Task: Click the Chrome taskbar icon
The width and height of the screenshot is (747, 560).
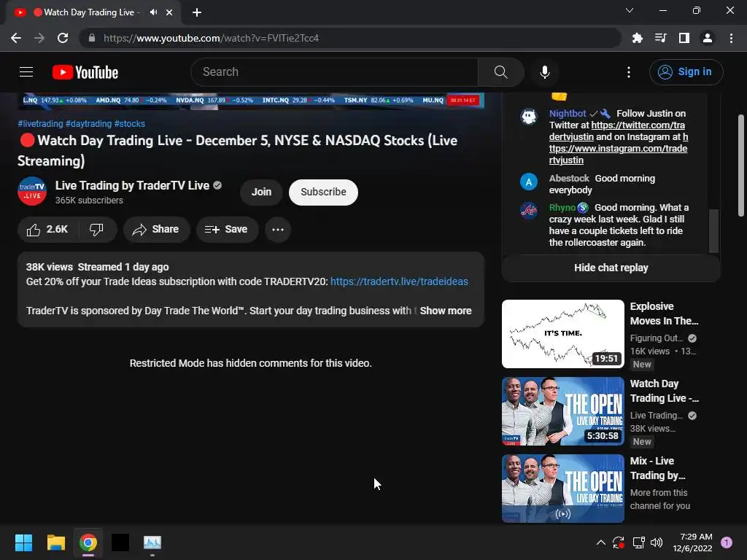Action: pos(88,542)
